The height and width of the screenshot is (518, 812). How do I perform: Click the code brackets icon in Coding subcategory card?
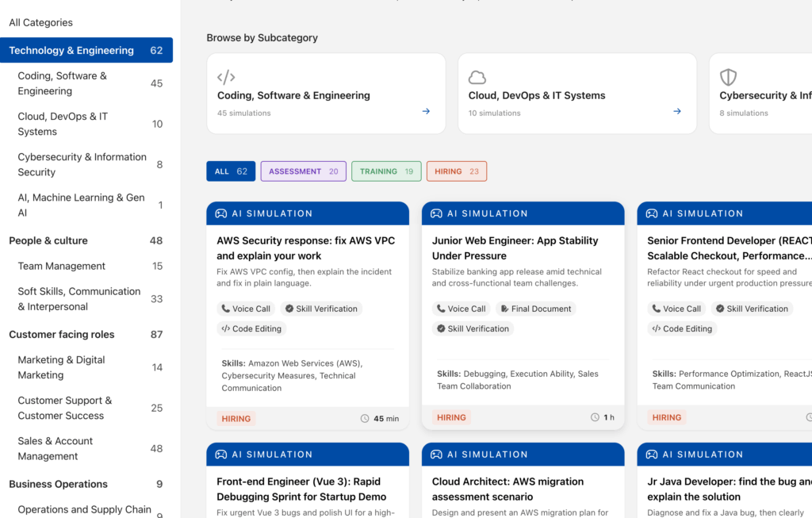226,77
